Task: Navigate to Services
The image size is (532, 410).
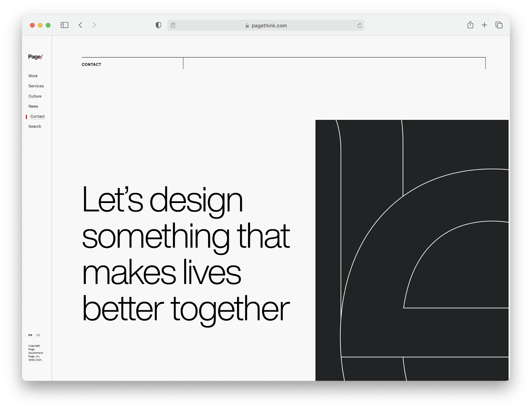Action: (x=36, y=86)
